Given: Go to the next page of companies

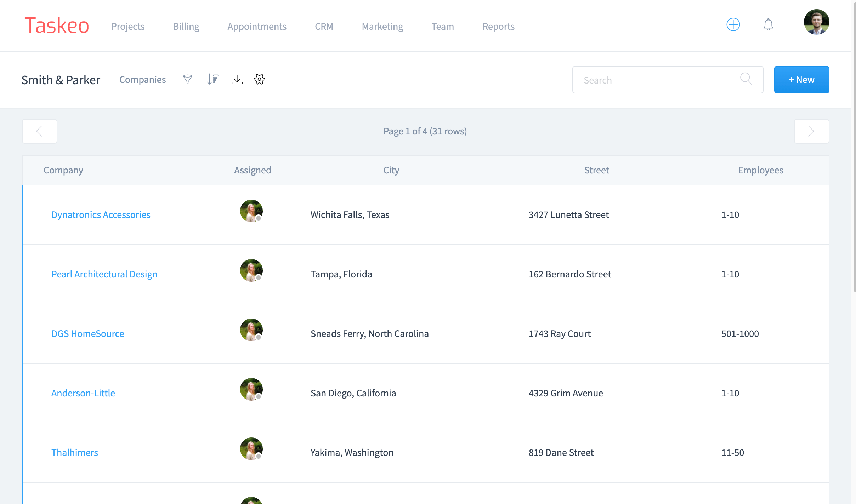Looking at the screenshot, I should 812,131.
